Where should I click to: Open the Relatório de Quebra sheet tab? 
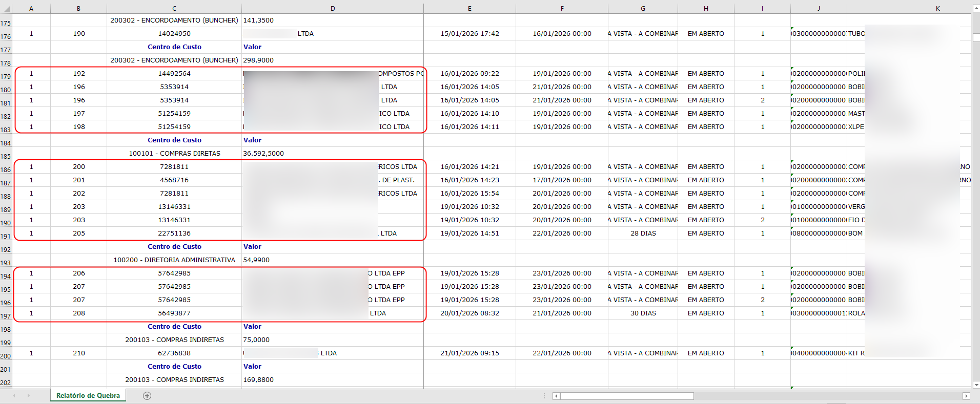[88, 395]
